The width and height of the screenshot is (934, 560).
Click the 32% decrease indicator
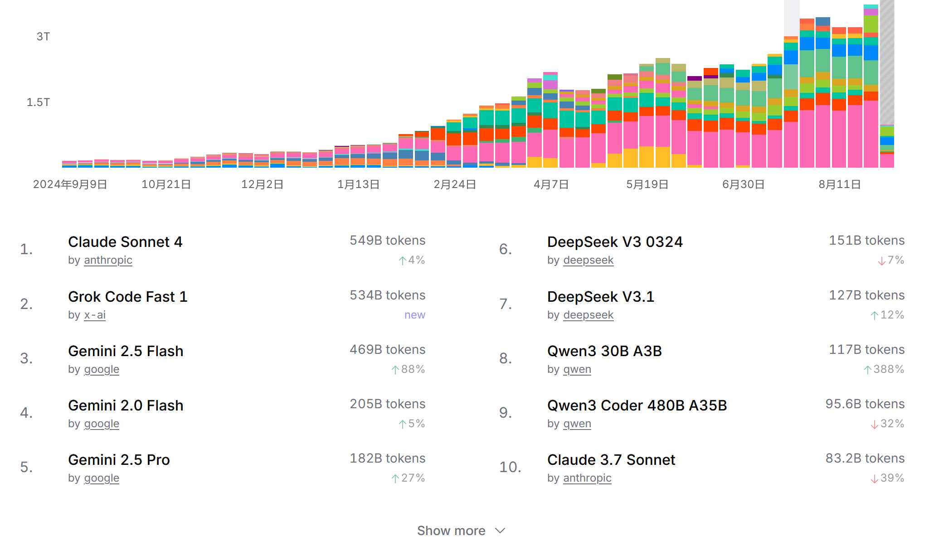887,424
